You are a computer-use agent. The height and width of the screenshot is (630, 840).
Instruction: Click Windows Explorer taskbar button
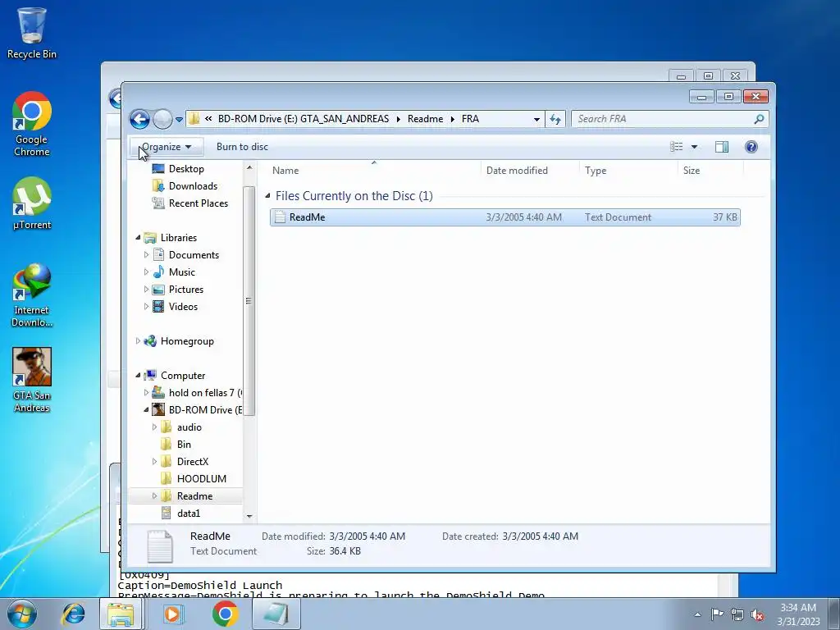121,614
